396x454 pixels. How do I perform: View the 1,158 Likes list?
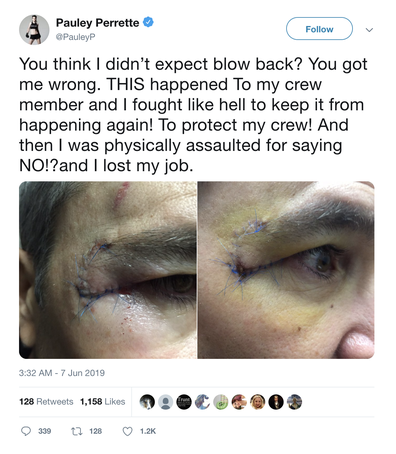click(x=103, y=402)
